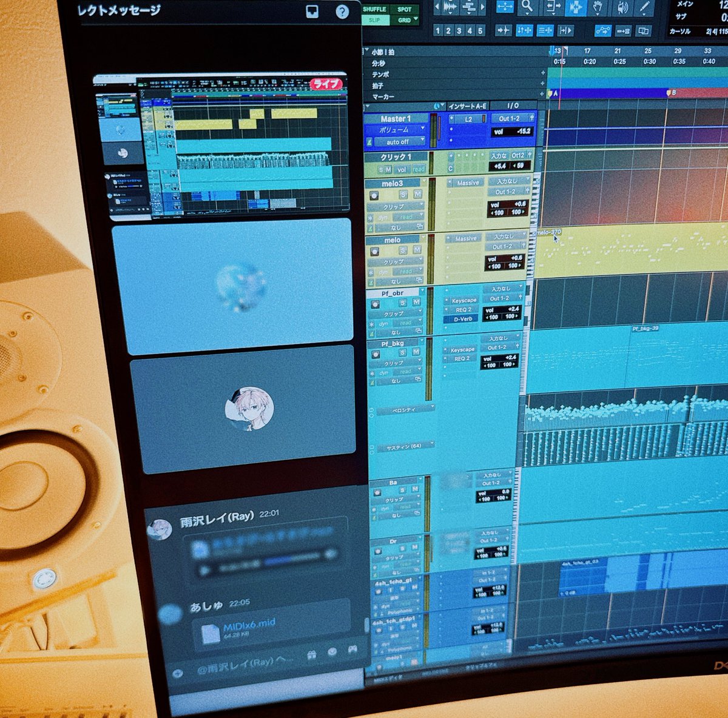
Task: Open MIDIx6.mid file attachment link
Action: (x=249, y=624)
